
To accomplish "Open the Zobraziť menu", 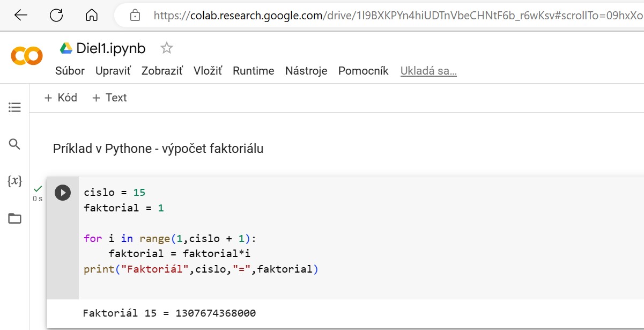I will [162, 71].
